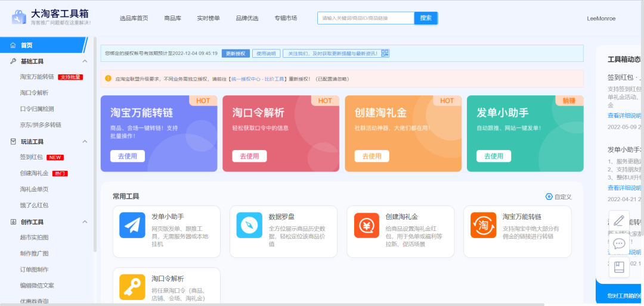Viewport: 644px width, 306px height.
Task: Click the LeeMonroe username
Action: tap(601, 18)
